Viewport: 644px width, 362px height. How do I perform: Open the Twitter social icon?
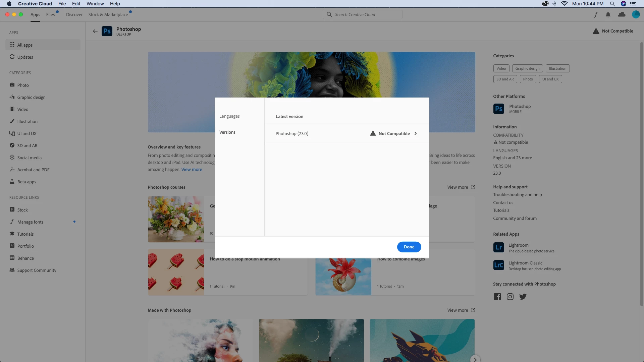point(523,297)
